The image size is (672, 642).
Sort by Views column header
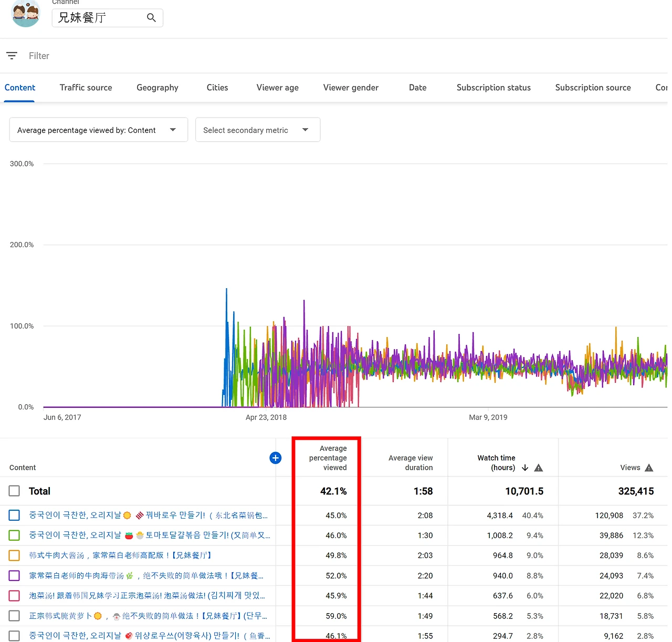pyautogui.click(x=630, y=468)
